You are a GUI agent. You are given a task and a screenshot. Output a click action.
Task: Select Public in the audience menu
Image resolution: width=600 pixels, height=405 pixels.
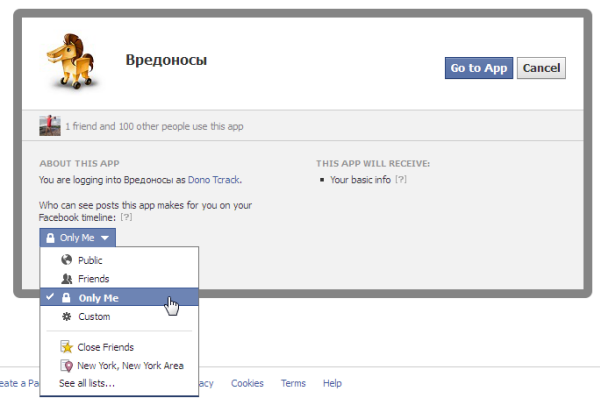click(119, 260)
